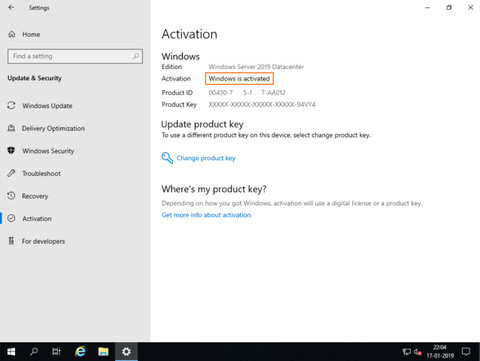Open taskbar search magnifier

(34, 352)
